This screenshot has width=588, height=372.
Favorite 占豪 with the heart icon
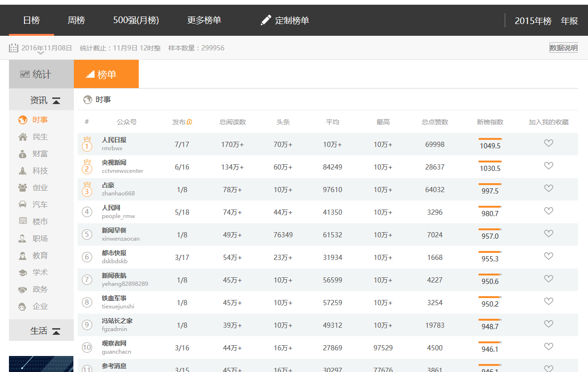pyautogui.click(x=548, y=188)
